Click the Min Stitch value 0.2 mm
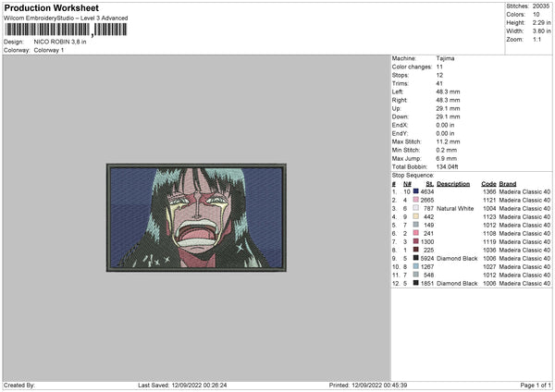Screen dimensions: 555x392 (x=447, y=150)
